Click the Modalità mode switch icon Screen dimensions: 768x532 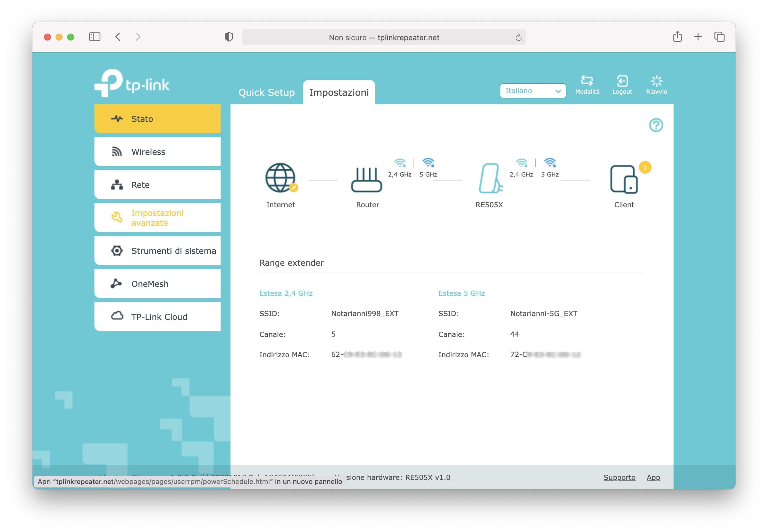tap(587, 84)
